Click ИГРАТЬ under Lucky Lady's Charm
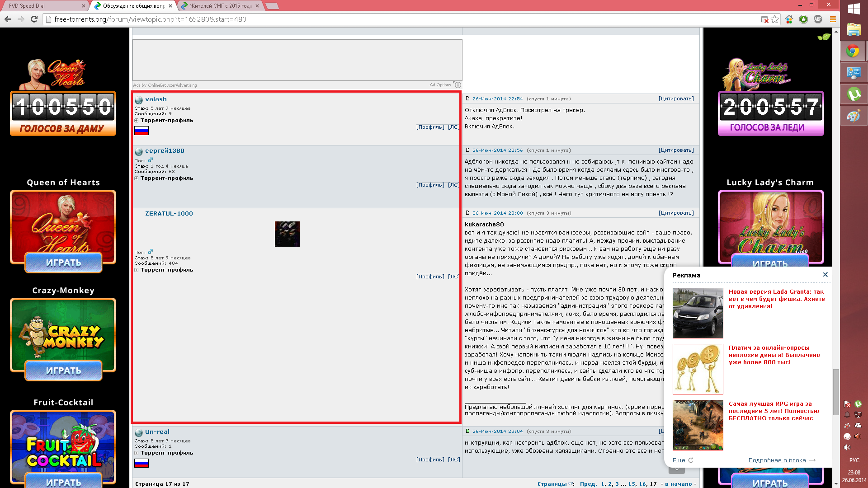 click(x=770, y=261)
